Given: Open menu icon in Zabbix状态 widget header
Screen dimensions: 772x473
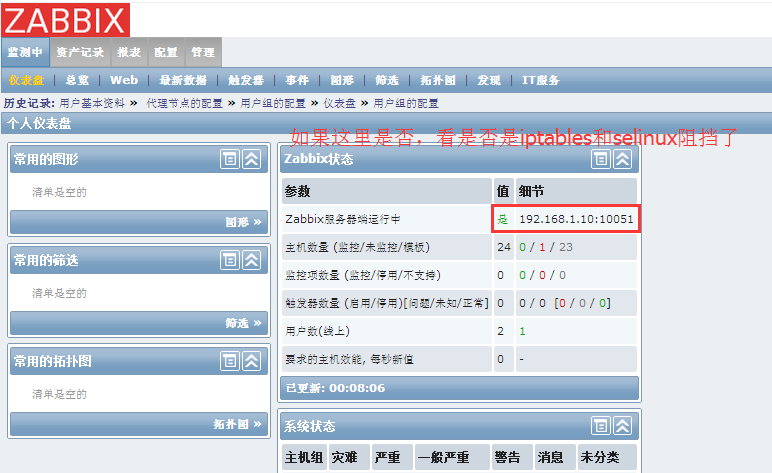Looking at the screenshot, I should click(x=601, y=159).
